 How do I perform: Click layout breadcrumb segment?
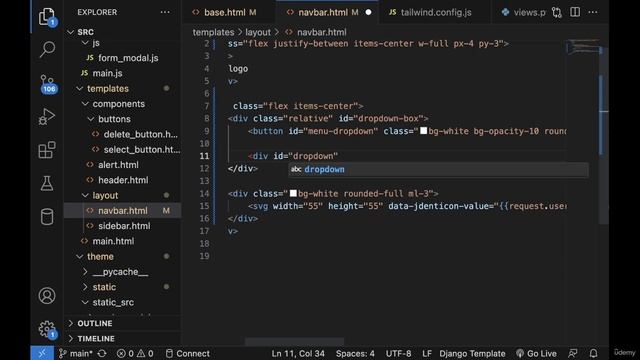[x=258, y=32]
